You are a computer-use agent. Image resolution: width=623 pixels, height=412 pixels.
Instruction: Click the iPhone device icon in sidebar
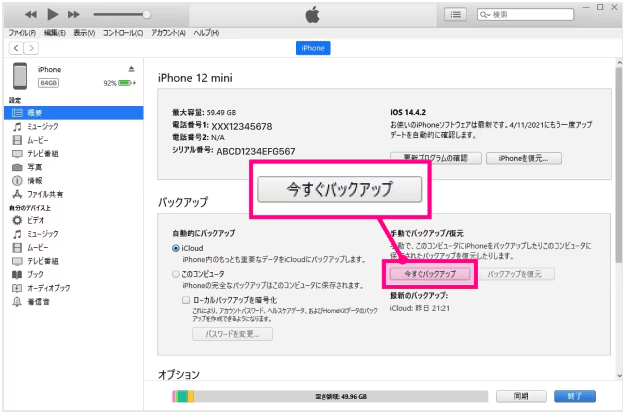tap(20, 76)
